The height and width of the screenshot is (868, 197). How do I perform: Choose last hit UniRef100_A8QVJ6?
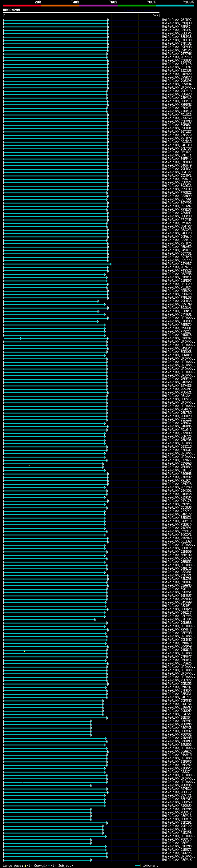tap(177, 860)
